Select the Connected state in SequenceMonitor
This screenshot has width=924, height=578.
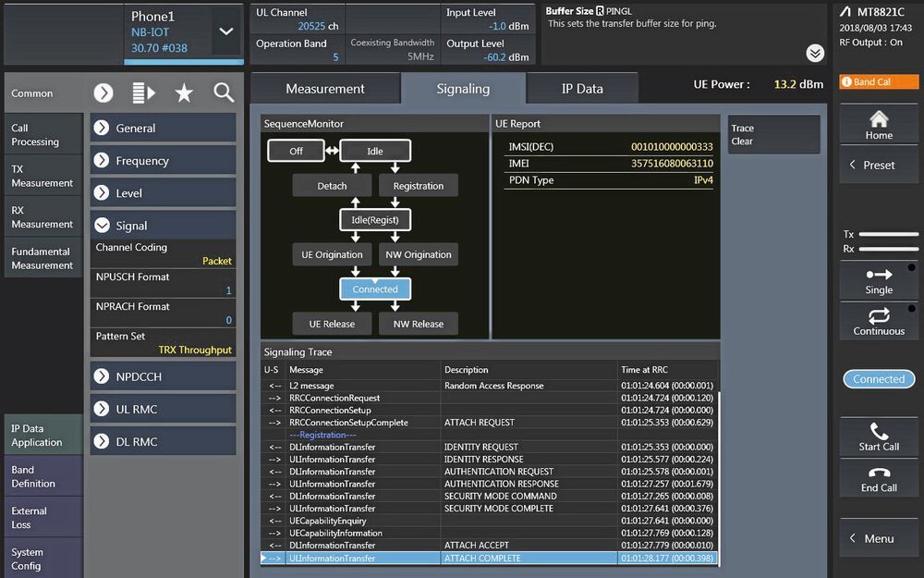click(375, 289)
